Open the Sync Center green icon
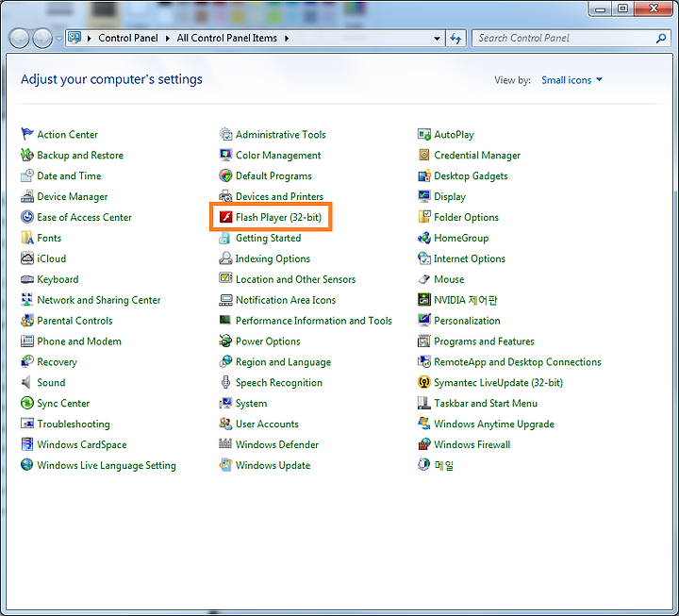679x616 pixels. (x=26, y=404)
